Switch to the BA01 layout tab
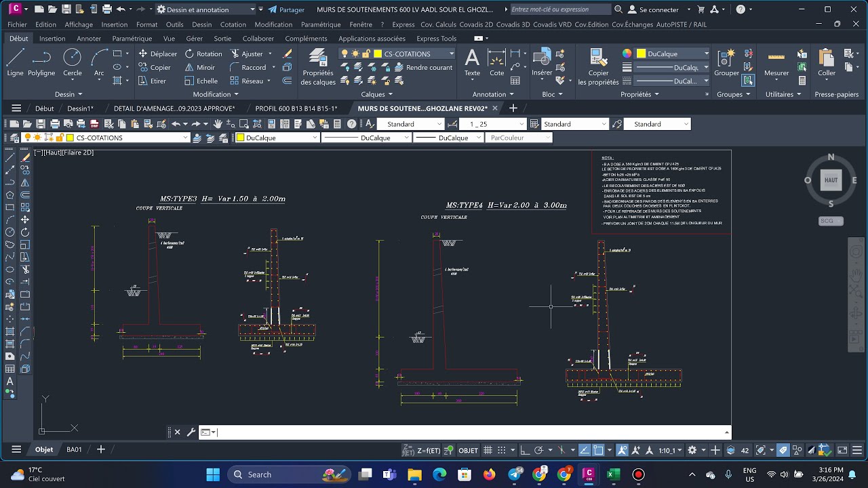 (x=74, y=449)
